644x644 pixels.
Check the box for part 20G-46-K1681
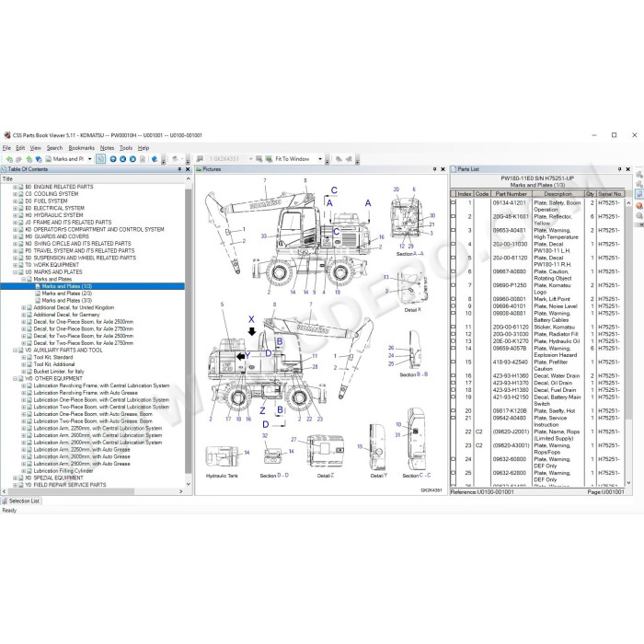453,216
